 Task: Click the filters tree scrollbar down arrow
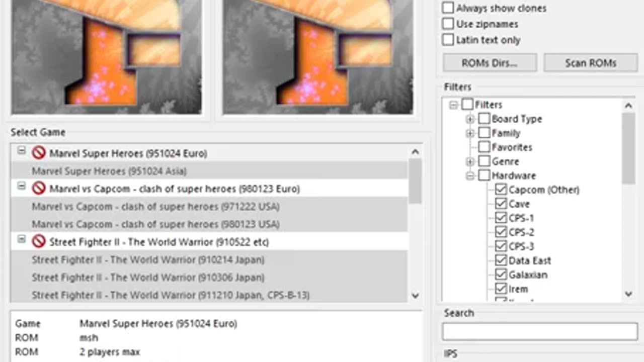[628, 294]
